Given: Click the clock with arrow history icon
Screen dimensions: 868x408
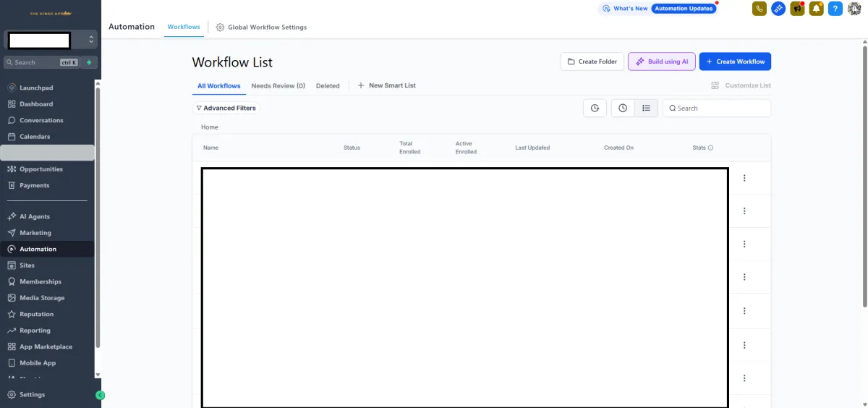Looking at the screenshot, I should (x=595, y=108).
